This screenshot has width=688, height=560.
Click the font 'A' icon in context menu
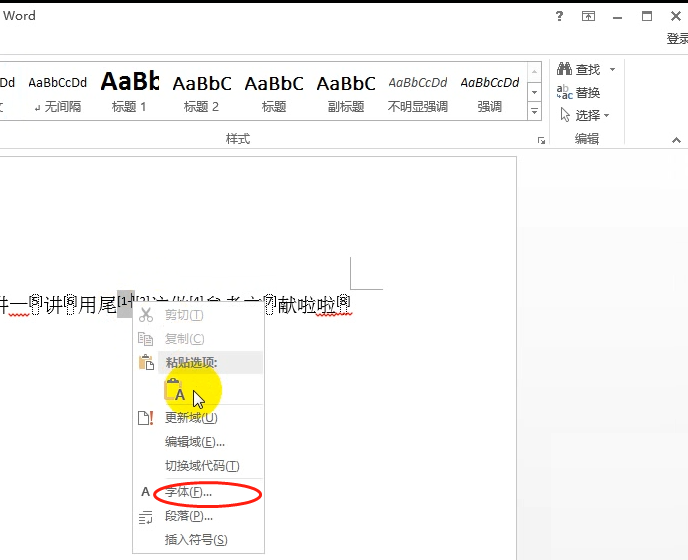coord(145,492)
